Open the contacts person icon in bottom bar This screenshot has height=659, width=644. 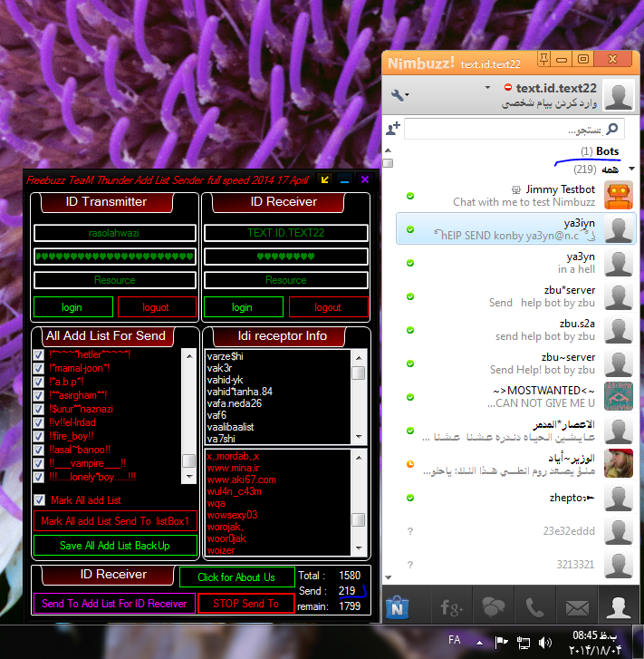click(619, 607)
